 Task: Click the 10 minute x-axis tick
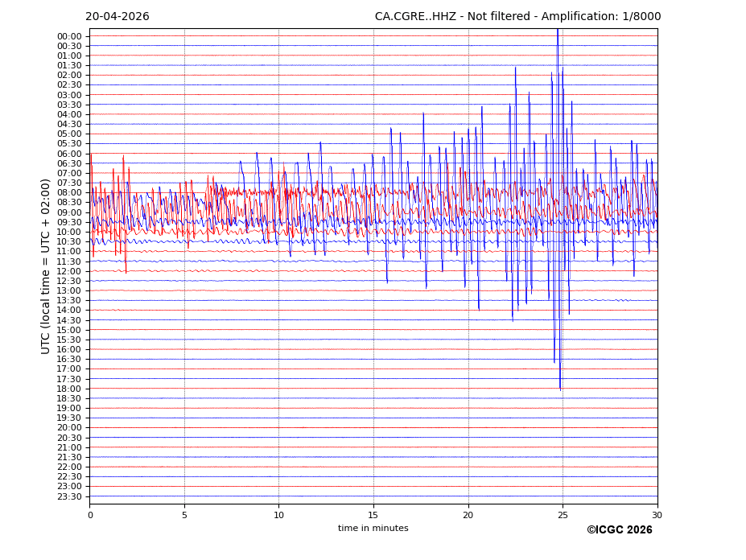click(x=279, y=515)
